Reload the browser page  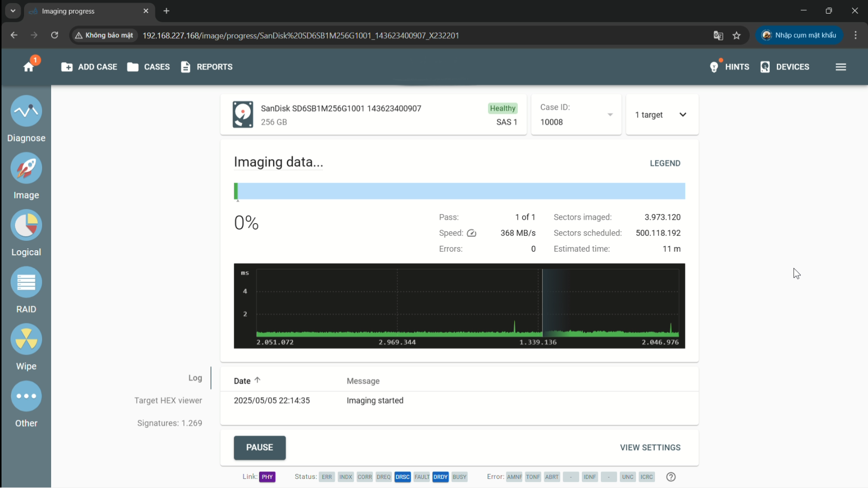coord(55,35)
